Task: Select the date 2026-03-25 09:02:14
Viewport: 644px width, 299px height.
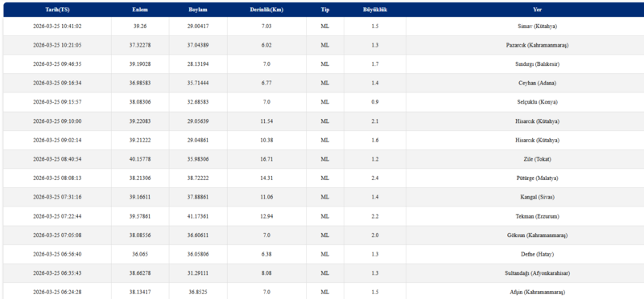Action: [x=57, y=141]
